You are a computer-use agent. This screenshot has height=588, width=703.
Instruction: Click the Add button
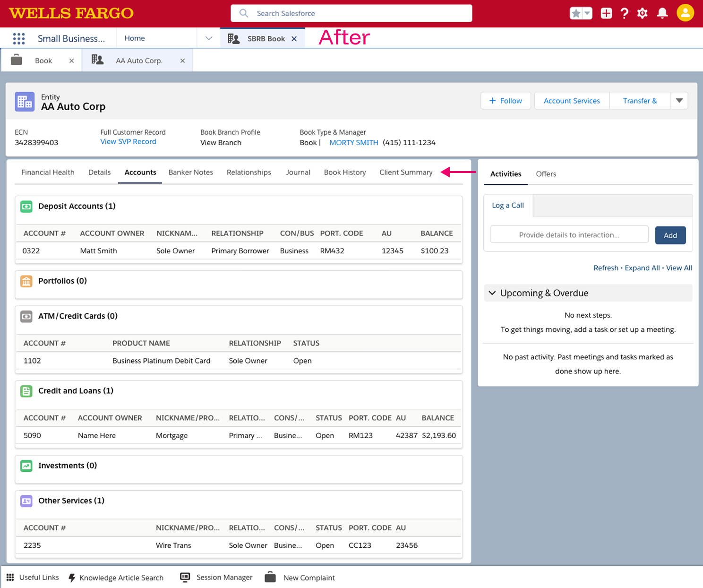pyautogui.click(x=670, y=235)
